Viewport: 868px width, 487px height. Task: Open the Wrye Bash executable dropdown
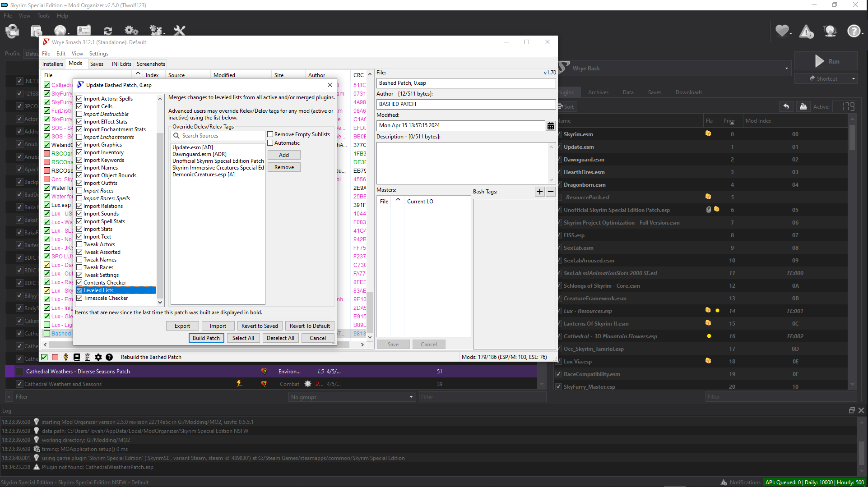[787, 69]
